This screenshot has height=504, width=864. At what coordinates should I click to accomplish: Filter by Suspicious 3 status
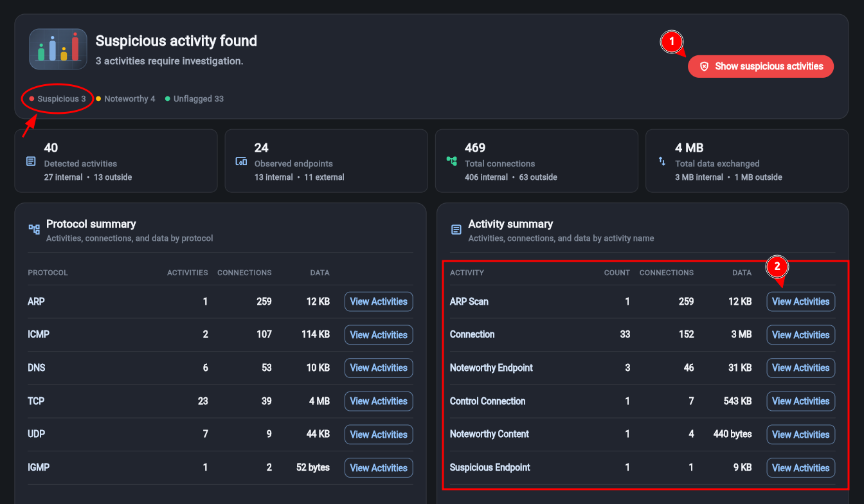click(57, 99)
